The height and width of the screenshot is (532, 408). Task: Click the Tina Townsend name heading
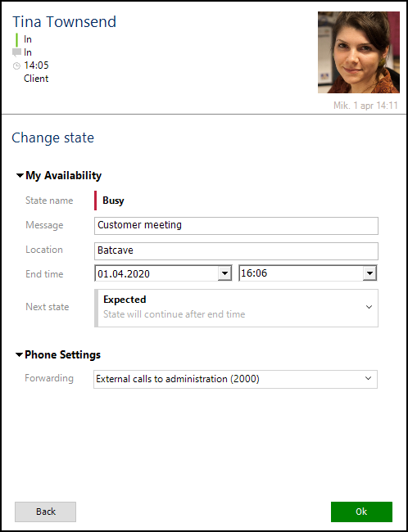point(65,22)
